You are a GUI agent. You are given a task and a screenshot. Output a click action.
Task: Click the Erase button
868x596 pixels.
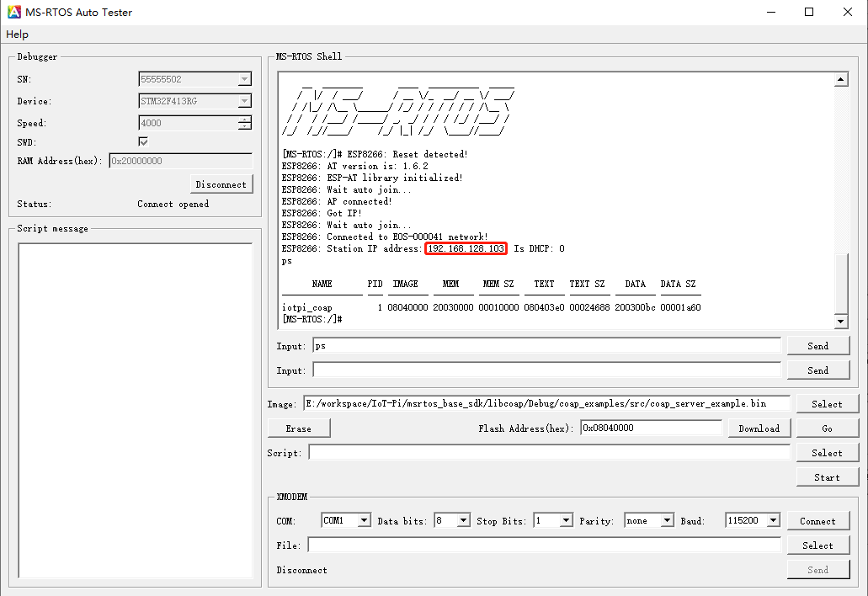[299, 428]
